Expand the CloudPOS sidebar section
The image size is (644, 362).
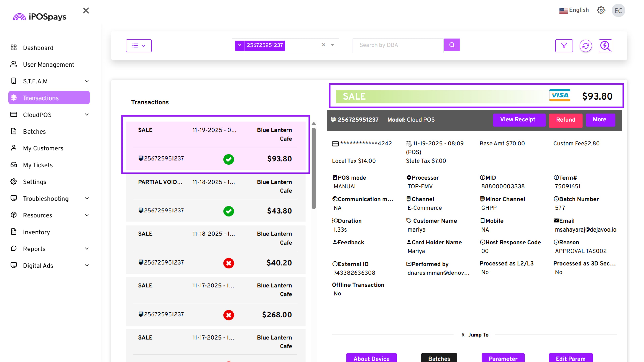click(x=87, y=115)
